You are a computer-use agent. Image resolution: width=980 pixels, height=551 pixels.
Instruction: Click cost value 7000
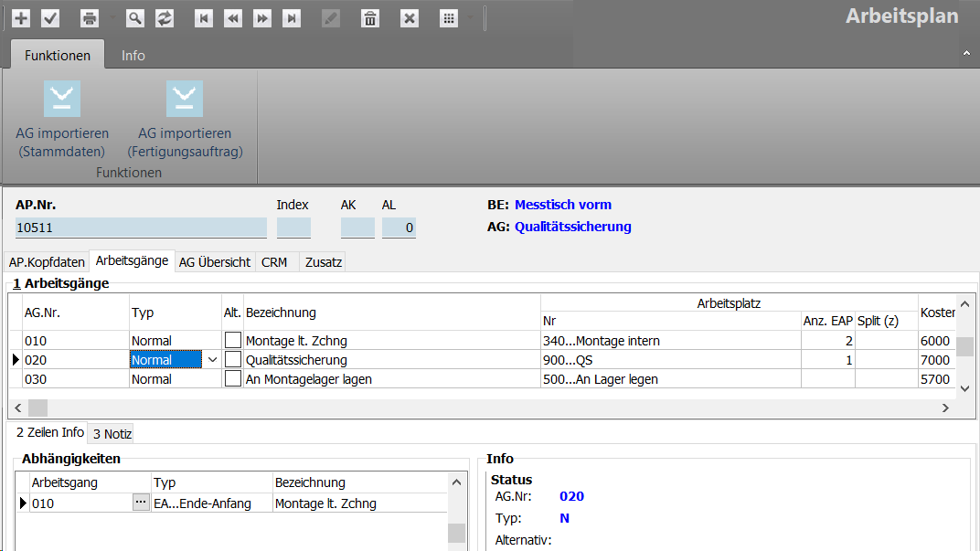935,360
